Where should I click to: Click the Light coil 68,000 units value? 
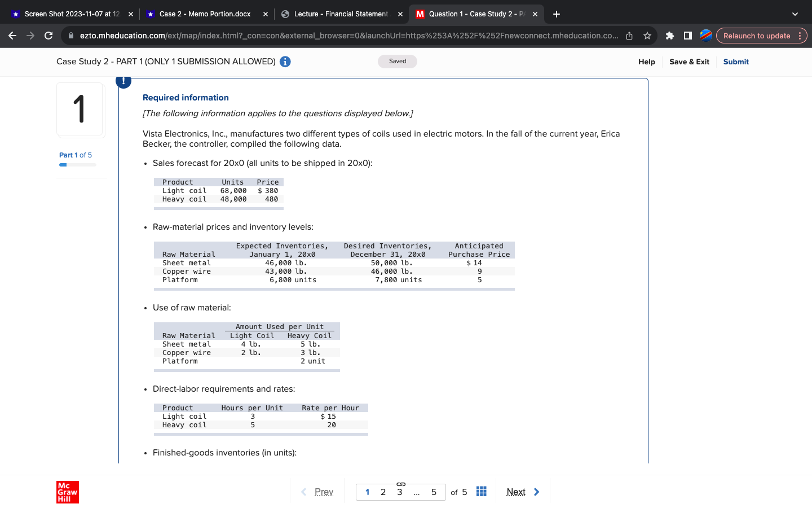point(233,191)
